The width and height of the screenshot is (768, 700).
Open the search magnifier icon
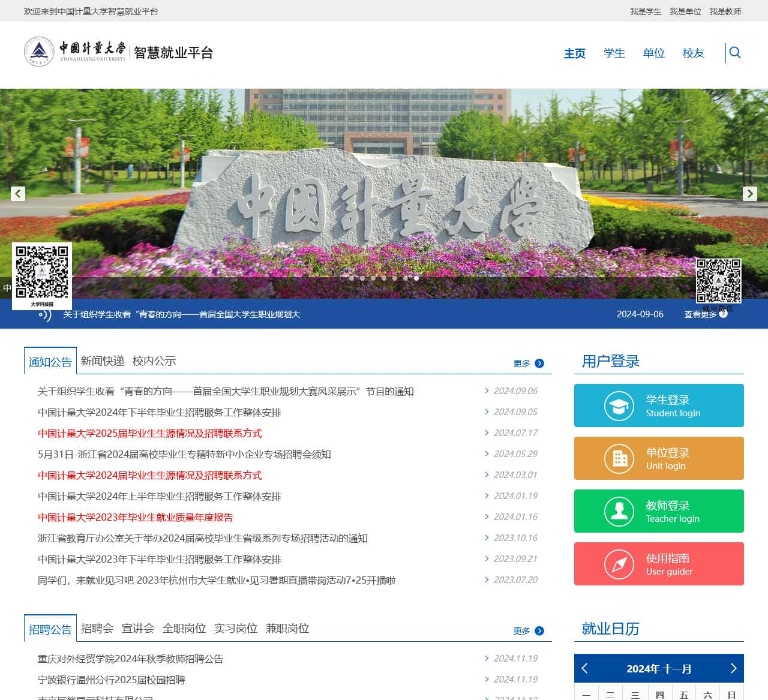[735, 53]
